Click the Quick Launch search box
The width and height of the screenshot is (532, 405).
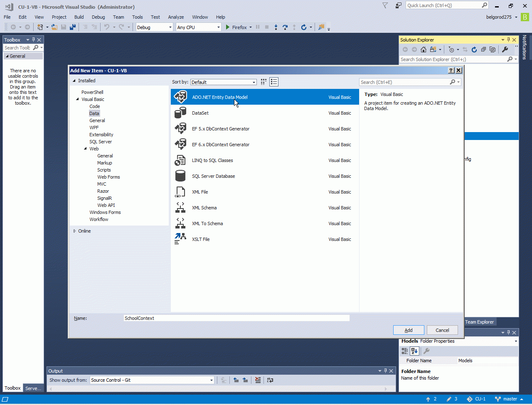click(447, 5)
